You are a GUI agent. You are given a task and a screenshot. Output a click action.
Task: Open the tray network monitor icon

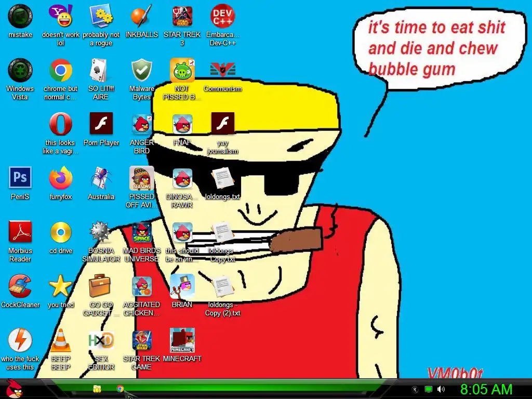429,389
